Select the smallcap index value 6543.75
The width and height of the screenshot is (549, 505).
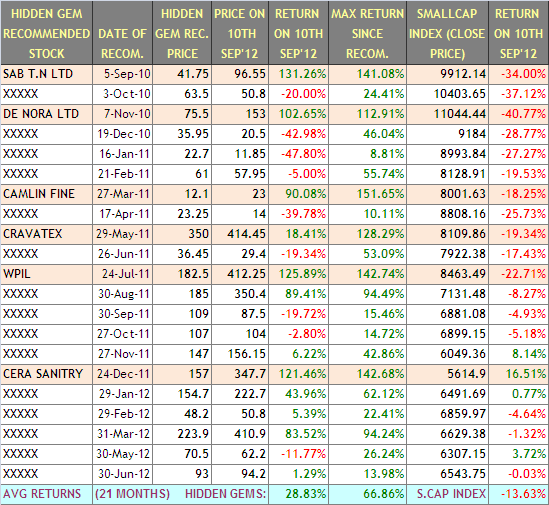tap(447, 474)
